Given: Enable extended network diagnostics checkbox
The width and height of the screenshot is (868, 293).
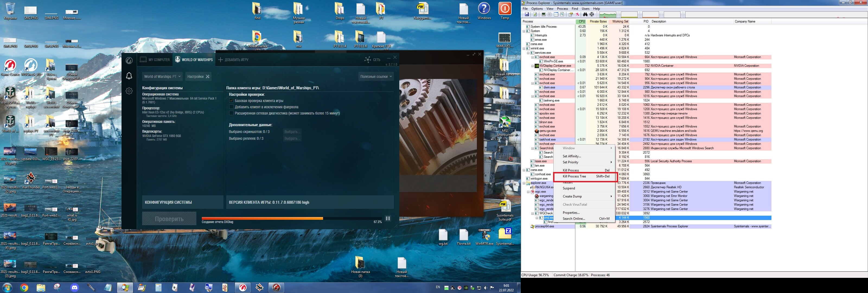Looking at the screenshot, I should [x=231, y=113].
